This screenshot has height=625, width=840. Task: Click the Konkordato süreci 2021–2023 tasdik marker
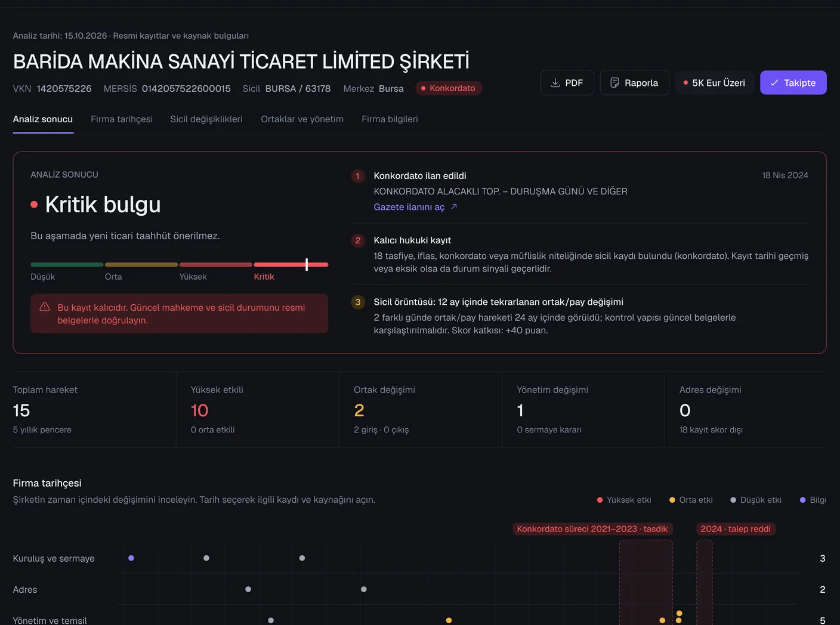(x=592, y=529)
